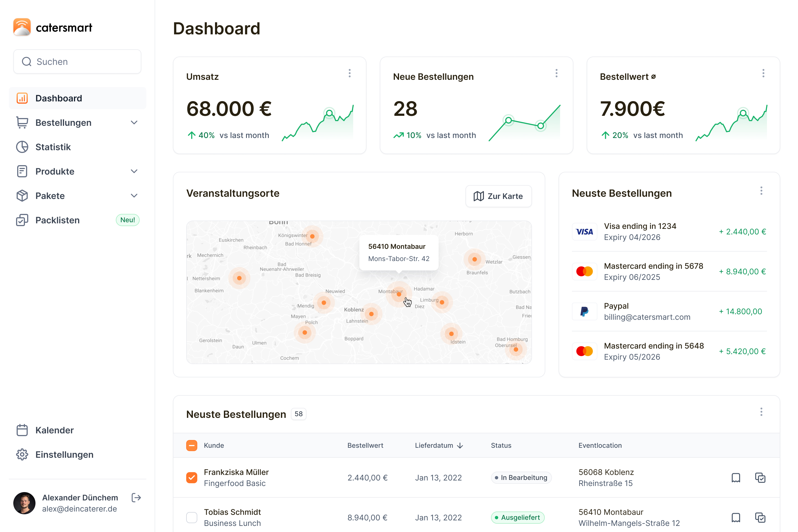Go to Packlisten in the sidebar
The width and height of the screenshot is (798, 532).
pyautogui.click(x=57, y=220)
